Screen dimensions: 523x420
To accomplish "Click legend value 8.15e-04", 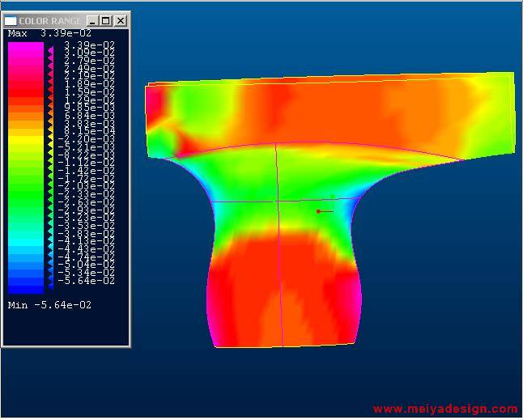I will [x=89, y=131].
